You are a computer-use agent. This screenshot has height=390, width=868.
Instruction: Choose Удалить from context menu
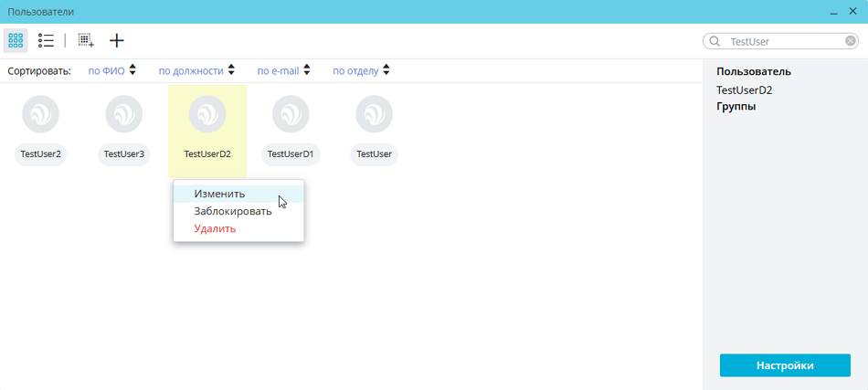pyautogui.click(x=215, y=228)
